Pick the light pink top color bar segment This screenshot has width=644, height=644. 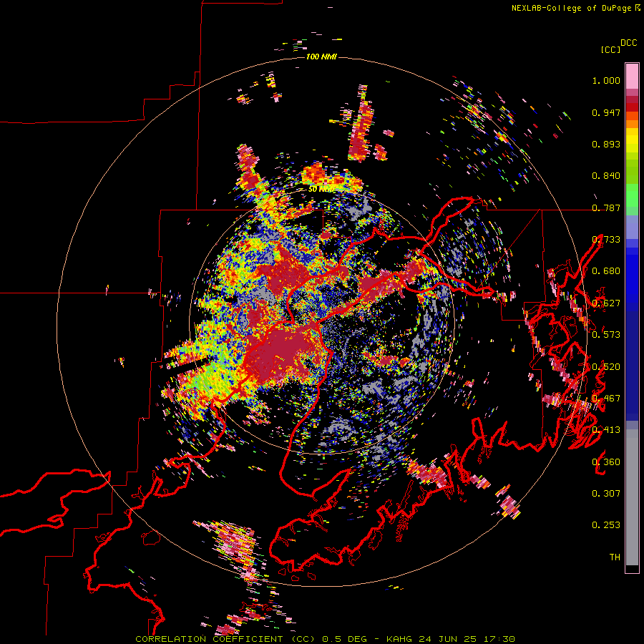click(632, 76)
